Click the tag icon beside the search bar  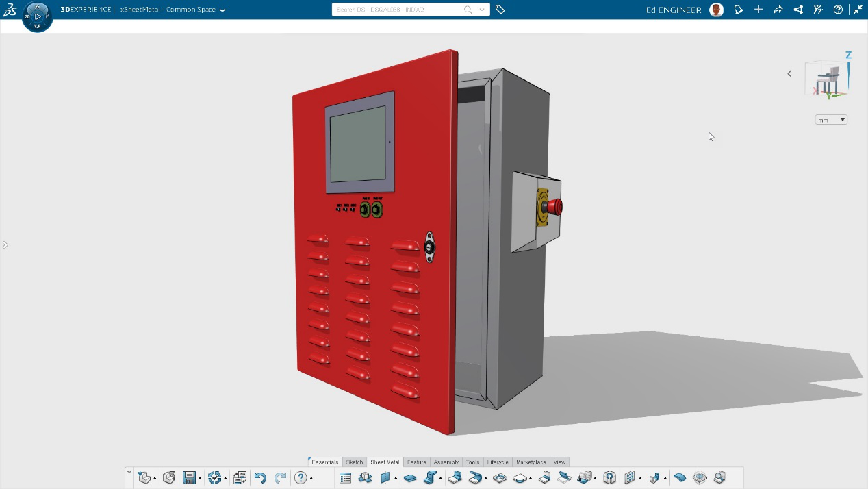tap(500, 10)
